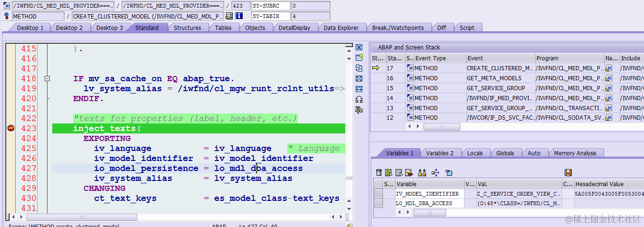
Task: Click the list icon with red minus
Action: (x=408, y=172)
